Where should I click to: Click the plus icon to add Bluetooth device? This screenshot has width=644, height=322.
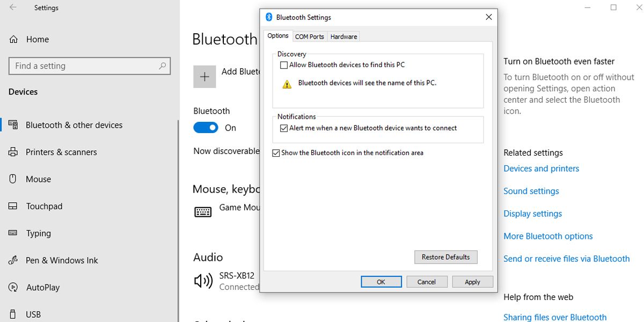[x=204, y=77]
